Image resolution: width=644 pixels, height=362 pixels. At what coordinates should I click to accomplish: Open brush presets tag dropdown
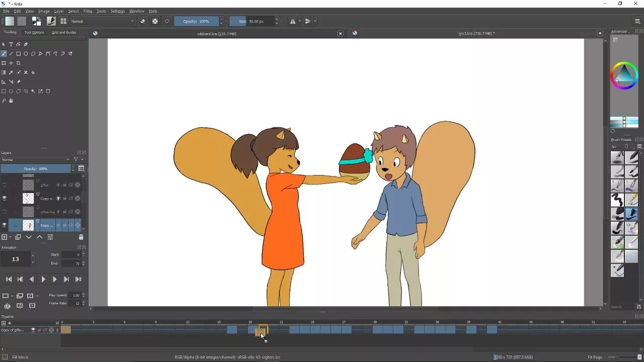tap(617, 146)
